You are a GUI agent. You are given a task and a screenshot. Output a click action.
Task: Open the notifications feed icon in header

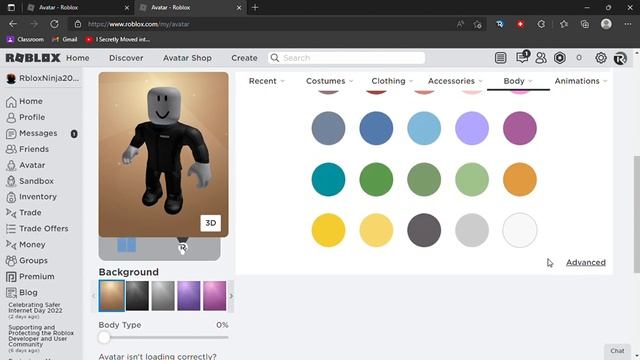click(500, 58)
